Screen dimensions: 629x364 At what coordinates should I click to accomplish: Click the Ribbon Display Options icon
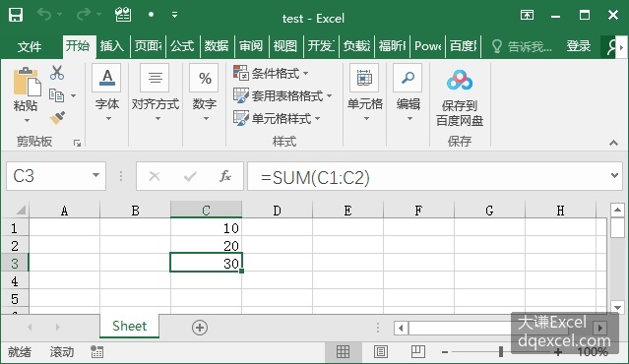[527, 15]
